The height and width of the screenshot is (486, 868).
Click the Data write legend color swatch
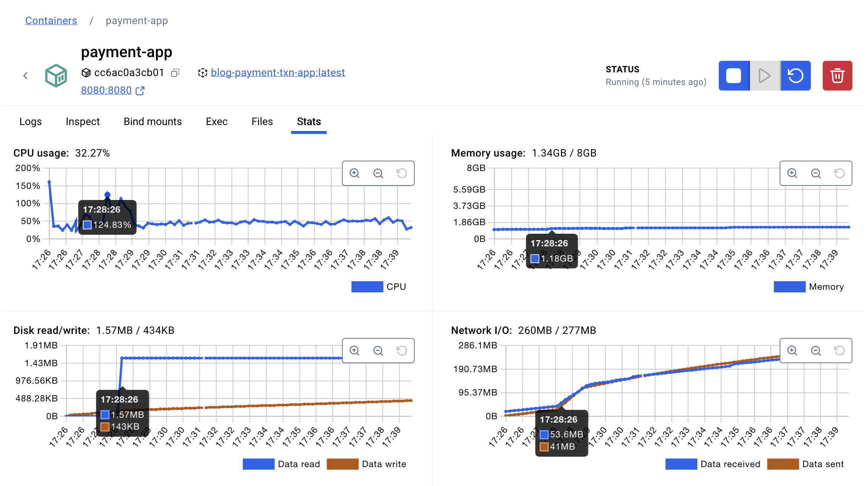[342, 464]
